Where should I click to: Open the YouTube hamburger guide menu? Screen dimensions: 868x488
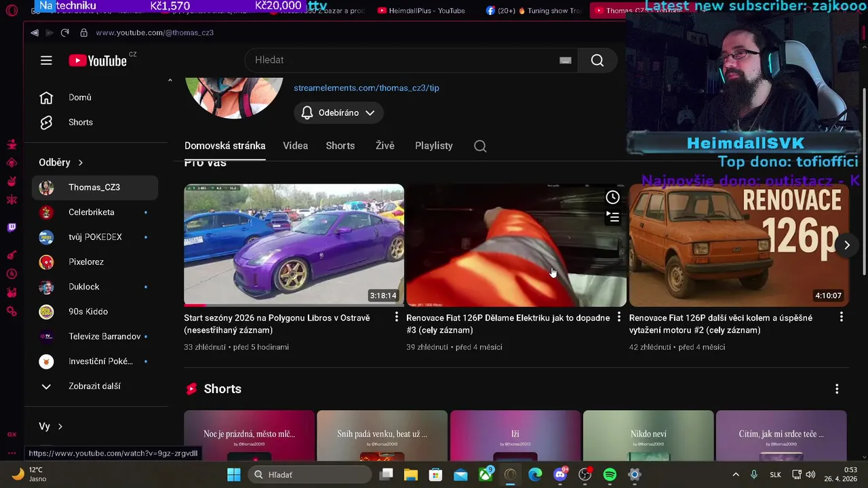pos(46,60)
